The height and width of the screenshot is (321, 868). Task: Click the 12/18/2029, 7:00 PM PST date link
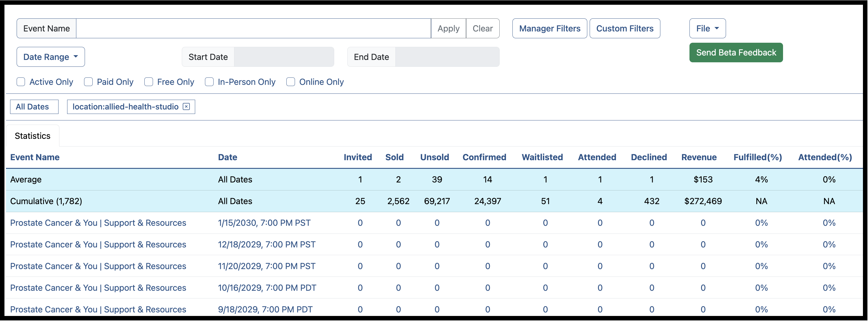click(x=266, y=245)
